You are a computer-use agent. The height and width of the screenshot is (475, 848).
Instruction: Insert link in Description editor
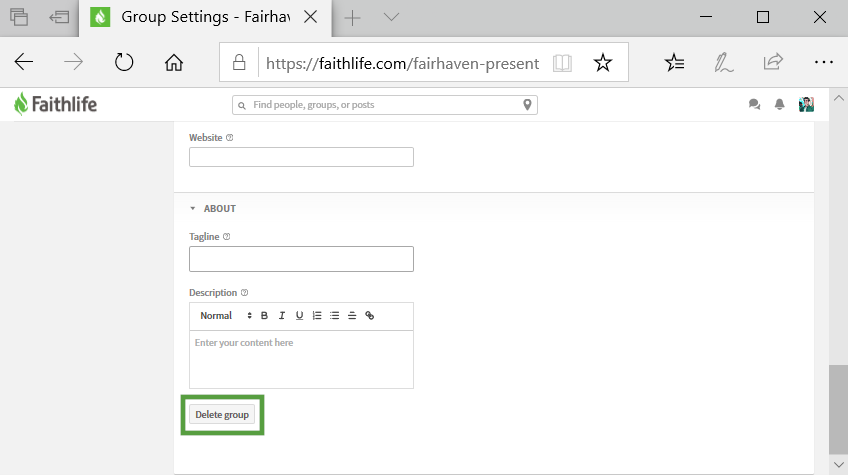click(369, 316)
